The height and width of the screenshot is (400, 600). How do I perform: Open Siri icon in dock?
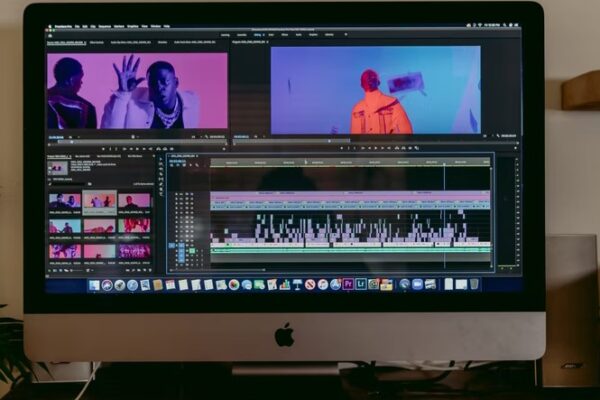[x=107, y=285]
